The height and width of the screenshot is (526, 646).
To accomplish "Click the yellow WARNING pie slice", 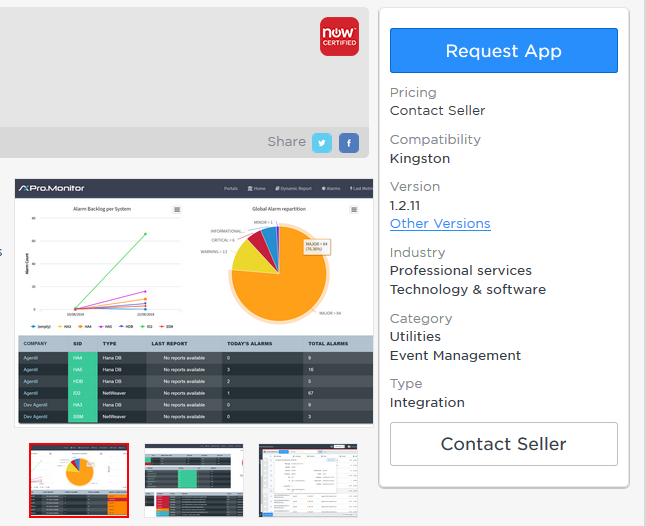I will coord(248,257).
